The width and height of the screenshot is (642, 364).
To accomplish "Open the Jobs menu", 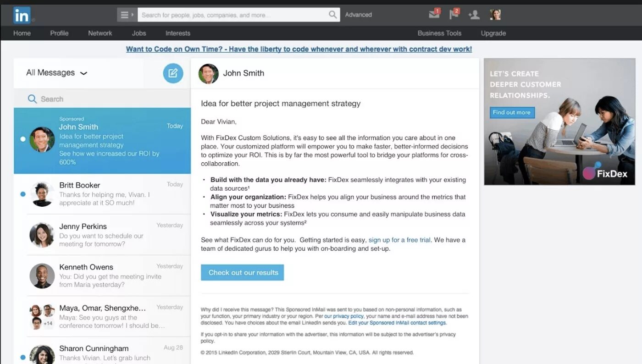I will (x=139, y=33).
